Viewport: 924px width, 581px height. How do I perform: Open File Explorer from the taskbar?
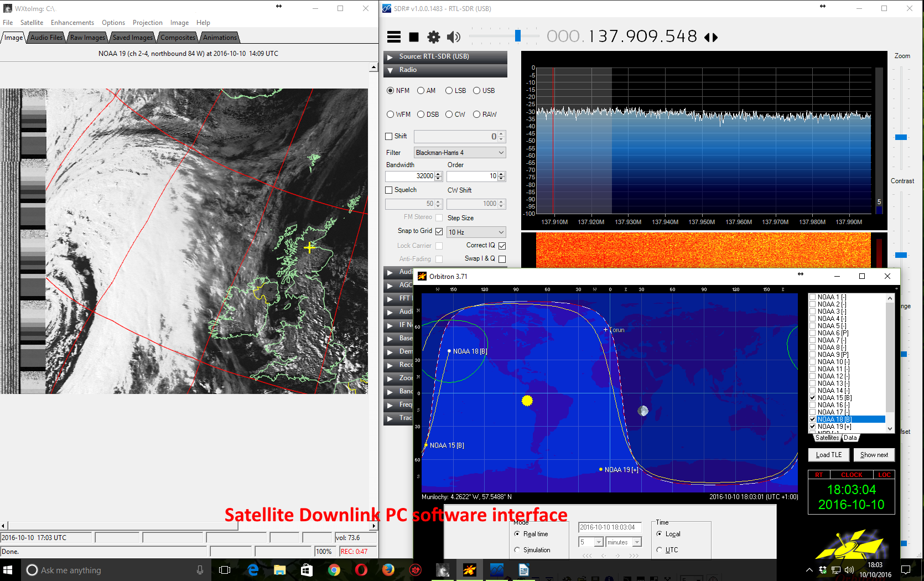coord(279,570)
